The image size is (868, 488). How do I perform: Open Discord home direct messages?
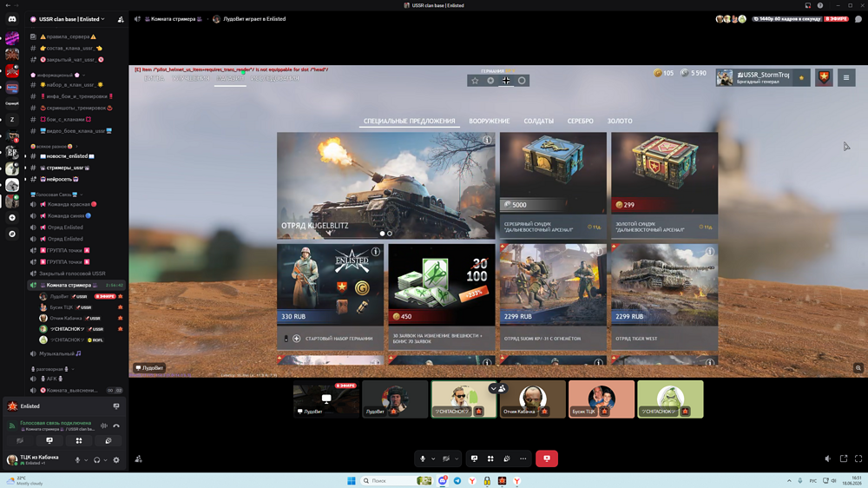pos(11,19)
